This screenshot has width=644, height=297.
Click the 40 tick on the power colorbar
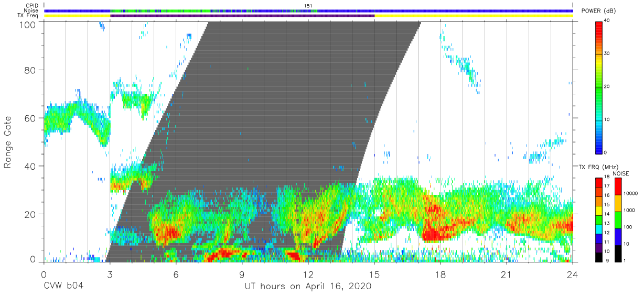coord(607,21)
